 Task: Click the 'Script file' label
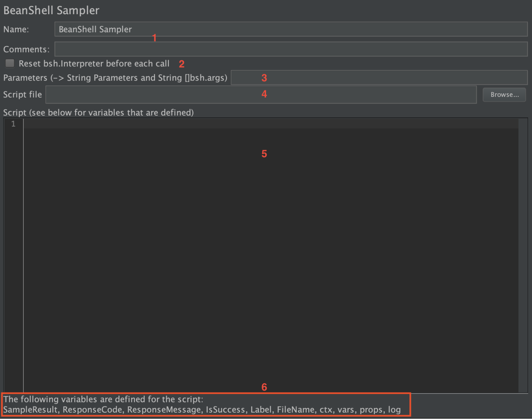[x=22, y=95]
